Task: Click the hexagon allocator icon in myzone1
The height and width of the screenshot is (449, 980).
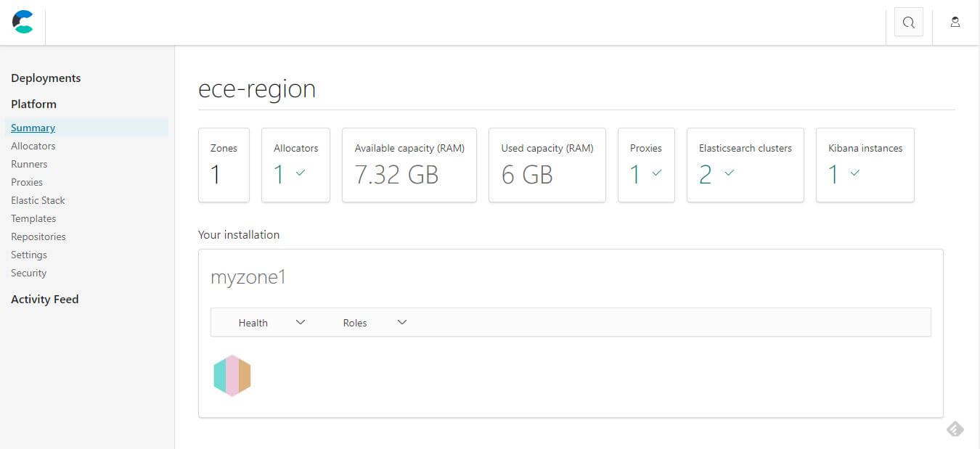Action: pos(232,376)
